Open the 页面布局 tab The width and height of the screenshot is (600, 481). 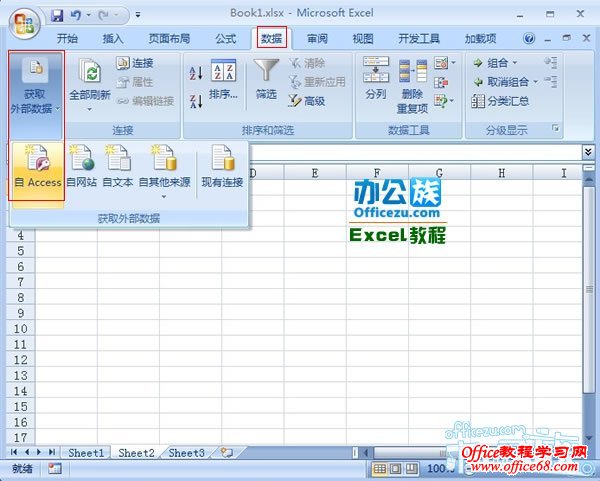tap(169, 38)
